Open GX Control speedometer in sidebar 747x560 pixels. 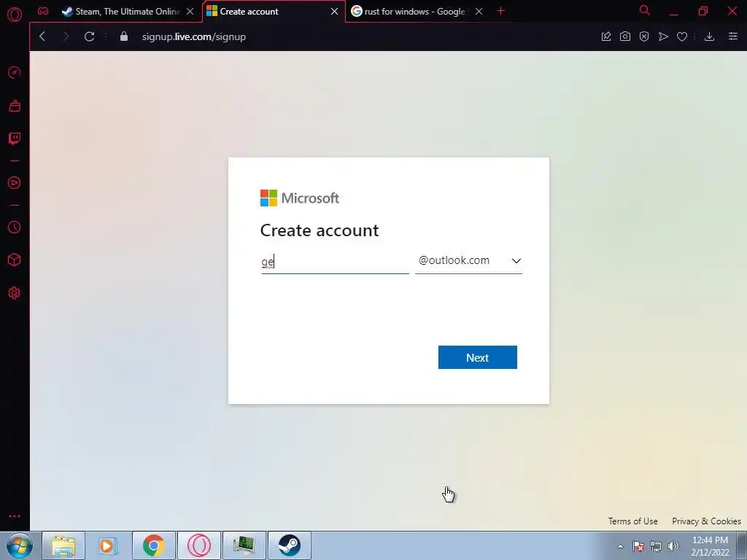tap(15, 73)
